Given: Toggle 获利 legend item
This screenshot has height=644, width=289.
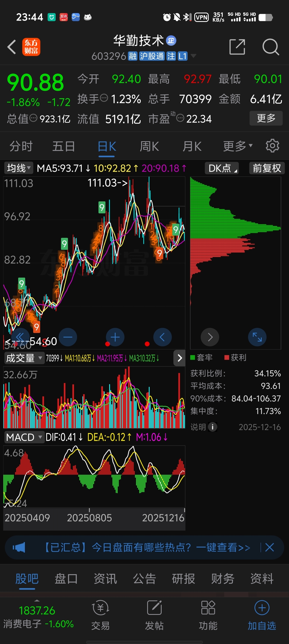Looking at the screenshot, I should click(x=235, y=358).
